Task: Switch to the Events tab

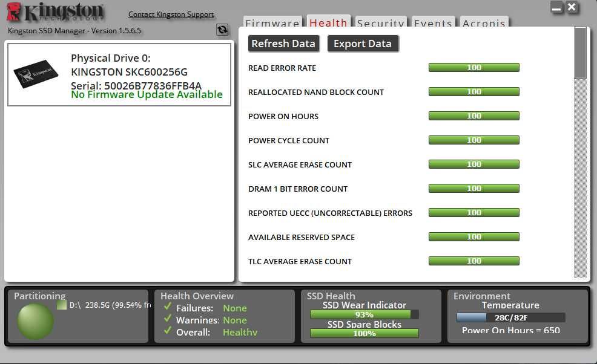Action: pyautogui.click(x=433, y=22)
